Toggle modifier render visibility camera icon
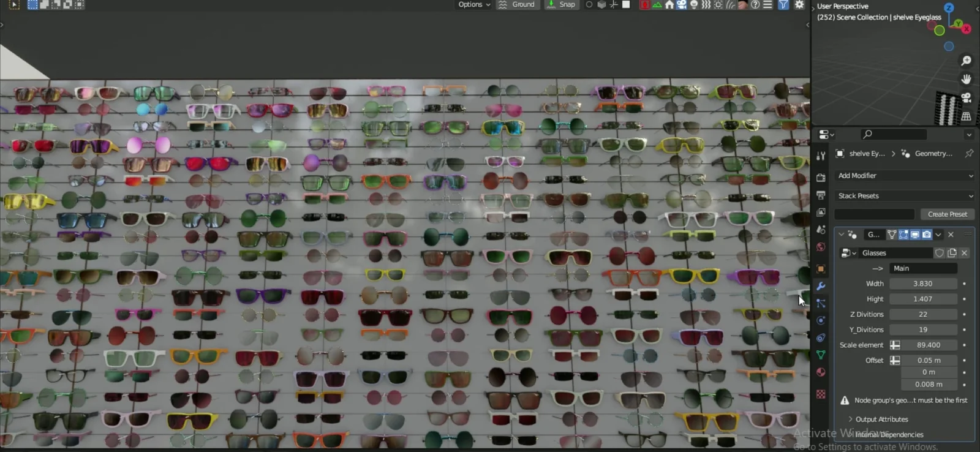Screen dimensions: 980x452 tap(927, 235)
